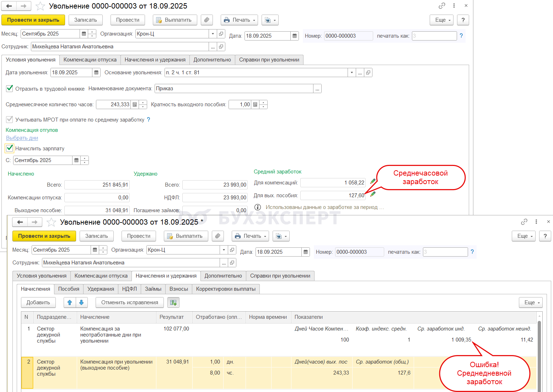
Task: Open the Еще menu above the accruals table
Action: coord(531,302)
